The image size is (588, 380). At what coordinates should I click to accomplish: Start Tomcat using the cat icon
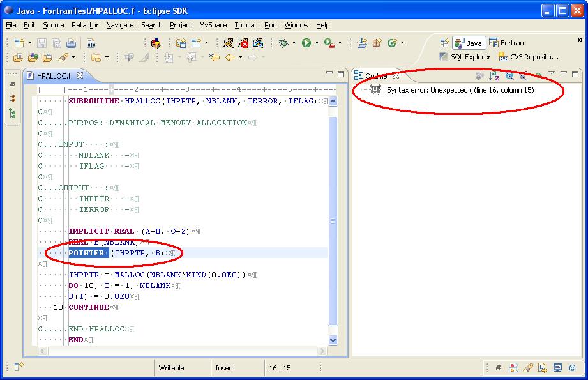(228, 43)
